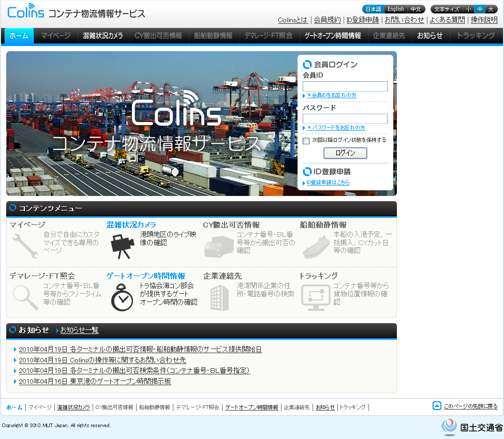Click the 会員ID input field
Viewport: 504px width, 439px height.
[x=345, y=86]
